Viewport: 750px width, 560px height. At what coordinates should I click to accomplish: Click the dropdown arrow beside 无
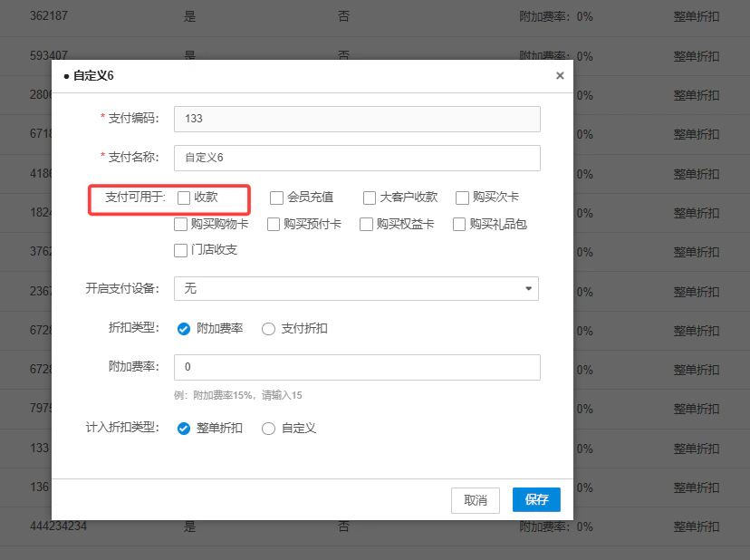[x=528, y=289]
